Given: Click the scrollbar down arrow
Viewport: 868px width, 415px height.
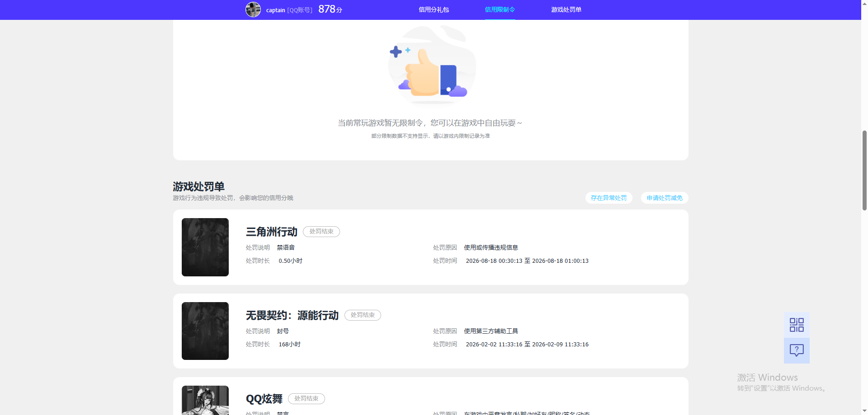Looking at the screenshot, I should pyautogui.click(x=864, y=411).
